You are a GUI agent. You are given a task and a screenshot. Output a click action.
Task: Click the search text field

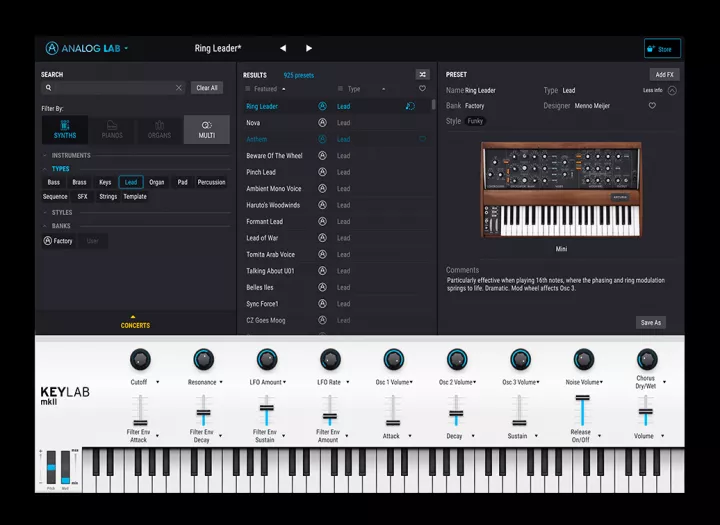[x=113, y=88]
